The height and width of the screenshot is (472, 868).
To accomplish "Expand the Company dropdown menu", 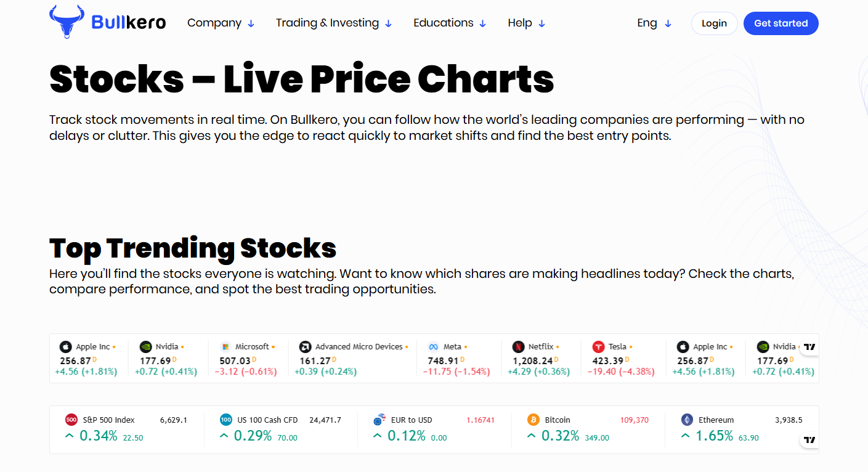I will pos(221,23).
